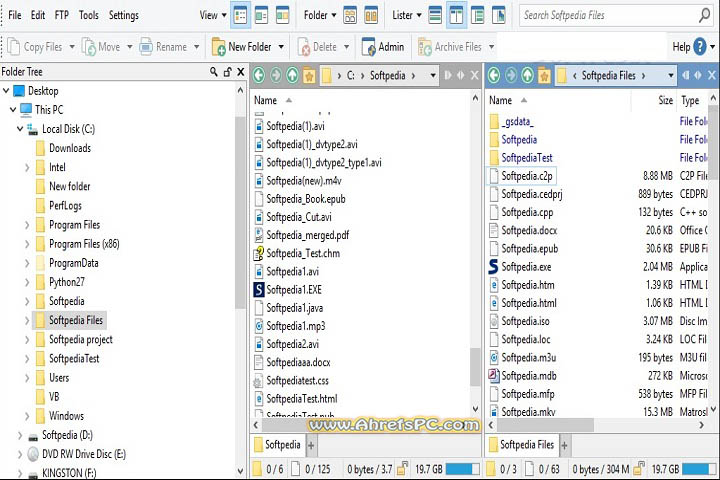Close the Folder Tree panel

coord(241,72)
